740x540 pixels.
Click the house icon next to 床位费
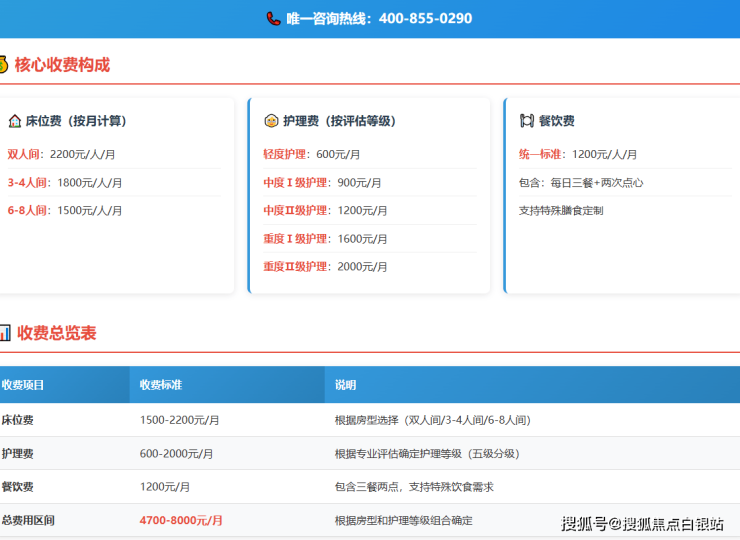tap(15, 121)
